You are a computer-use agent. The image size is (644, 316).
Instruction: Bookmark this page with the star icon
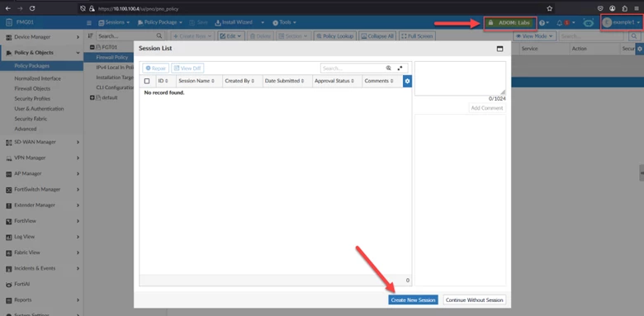(x=550, y=8)
